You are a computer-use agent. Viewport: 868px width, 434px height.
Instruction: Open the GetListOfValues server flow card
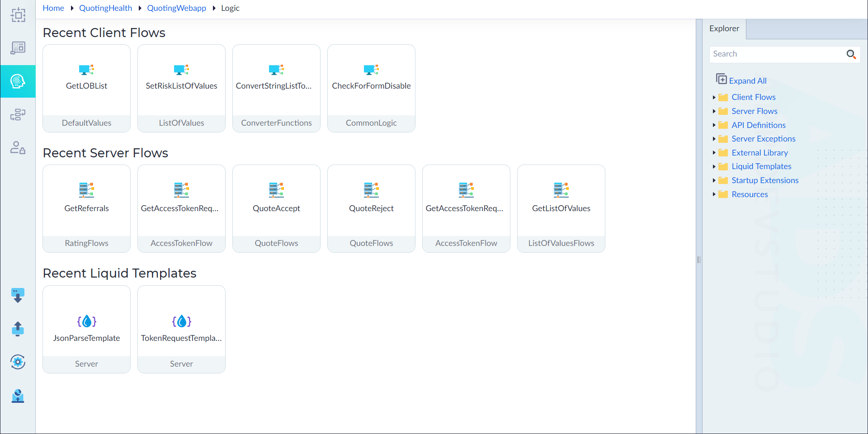coord(561,208)
